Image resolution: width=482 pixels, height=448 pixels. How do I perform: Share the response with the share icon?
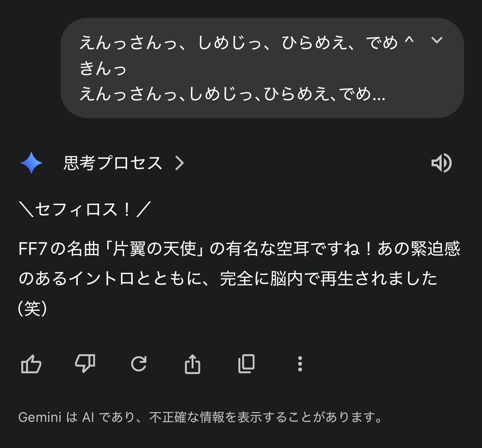(x=192, y=364)
